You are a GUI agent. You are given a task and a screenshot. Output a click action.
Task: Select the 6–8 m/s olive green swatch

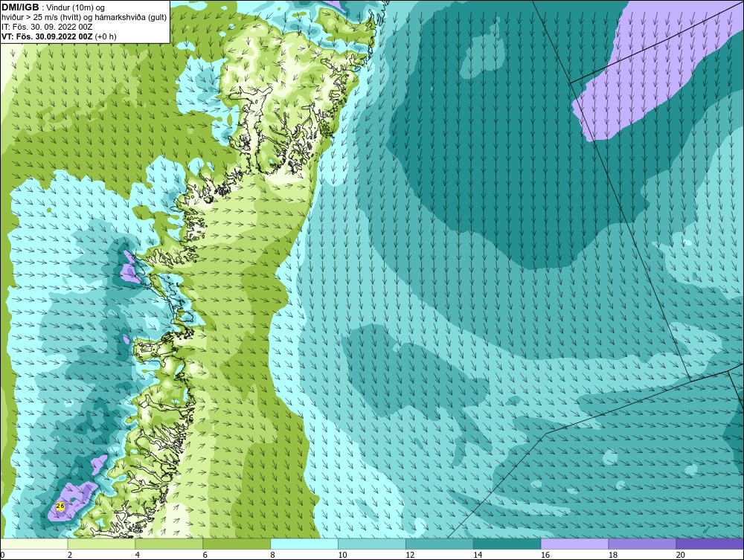coord(237,544)
